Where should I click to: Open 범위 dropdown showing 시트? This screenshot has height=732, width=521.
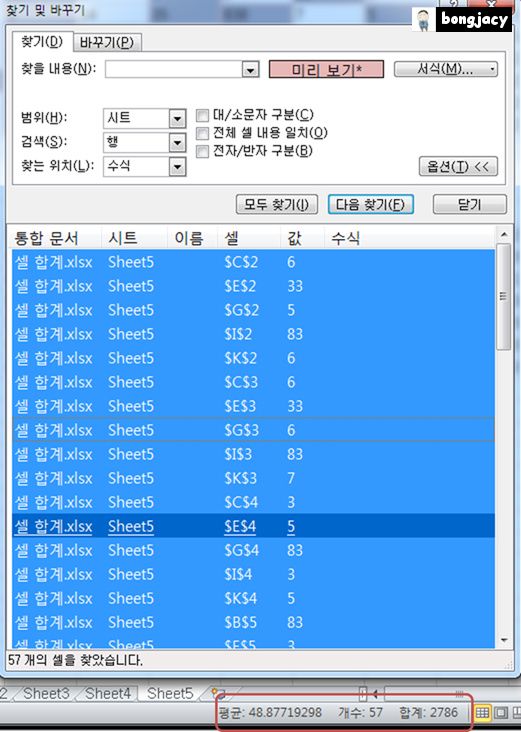tap(177, 119)
